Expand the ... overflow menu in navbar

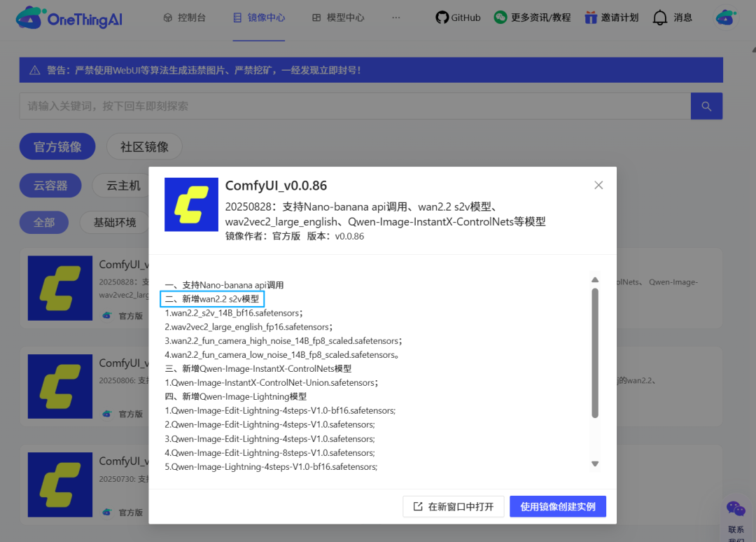click(x=396, y=18)
